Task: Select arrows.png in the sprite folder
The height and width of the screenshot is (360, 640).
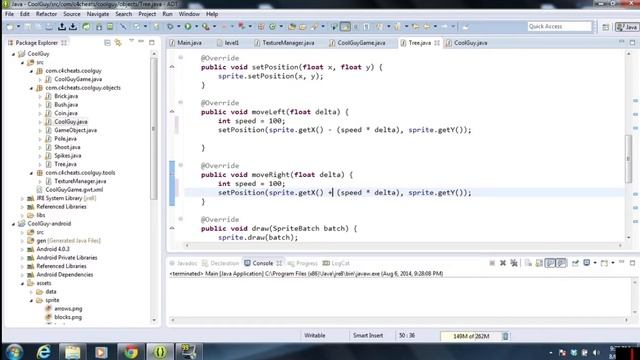Action: [68, 309]
